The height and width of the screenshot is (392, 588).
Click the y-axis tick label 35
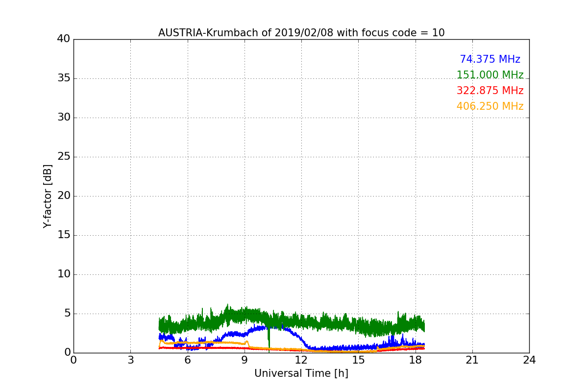coord(64,78)
